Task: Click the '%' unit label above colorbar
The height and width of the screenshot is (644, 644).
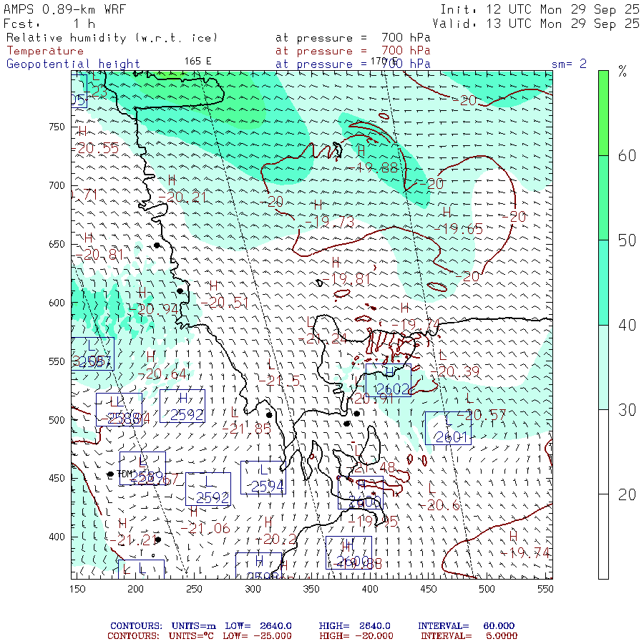Action: 623,72
